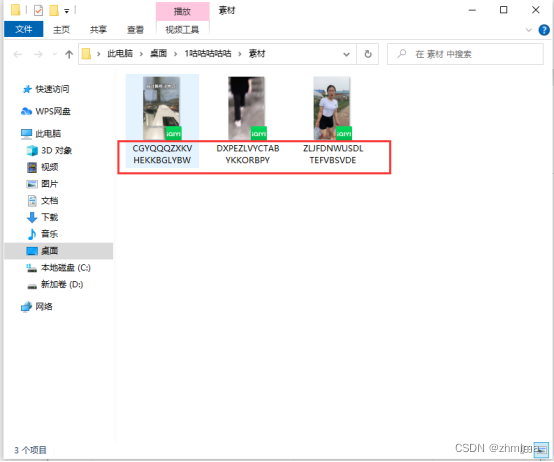This screenshot has height=462, width=554.
Task: Click the window folder icon in title bar
Action: [x=15, y=10]
